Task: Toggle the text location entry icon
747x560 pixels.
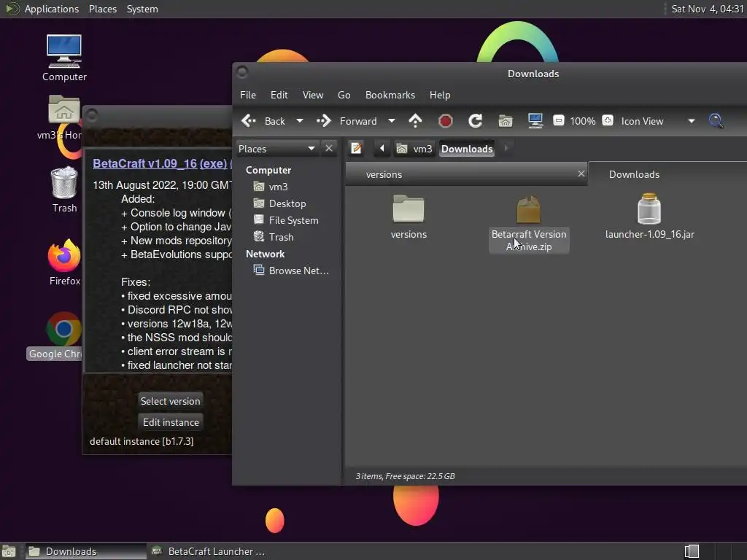Action: (x=356, y=149)
